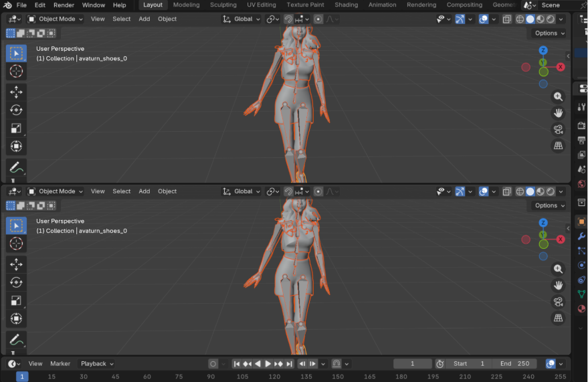This screenshot has width=588, height=382.
Task: Open Global transform orientation dropdown in lower viewport
Action: [x=242, y=191]
